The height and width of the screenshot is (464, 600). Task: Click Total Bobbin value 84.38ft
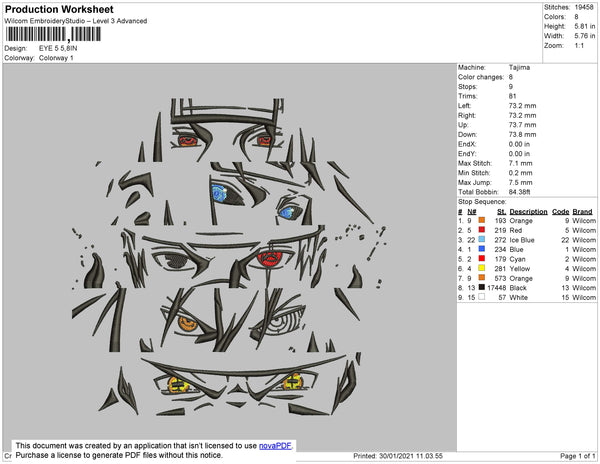click(520, 192)
